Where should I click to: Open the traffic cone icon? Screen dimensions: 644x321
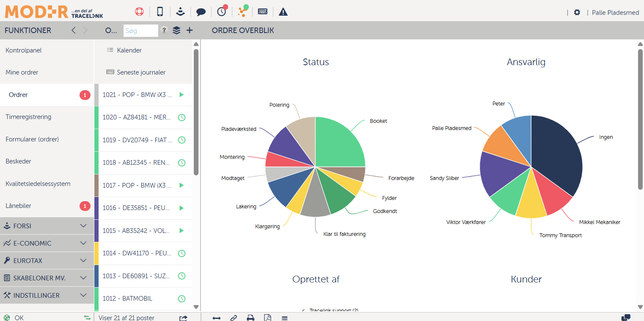tap(181, 12)
